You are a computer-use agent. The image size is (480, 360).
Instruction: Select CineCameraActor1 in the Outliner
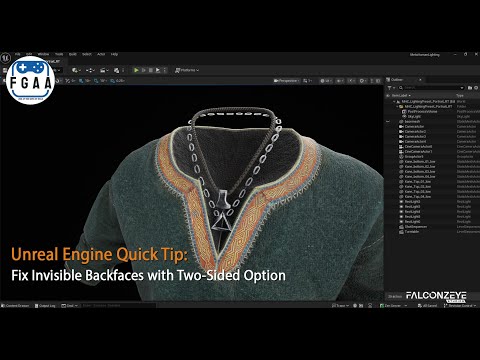point(418,151)
